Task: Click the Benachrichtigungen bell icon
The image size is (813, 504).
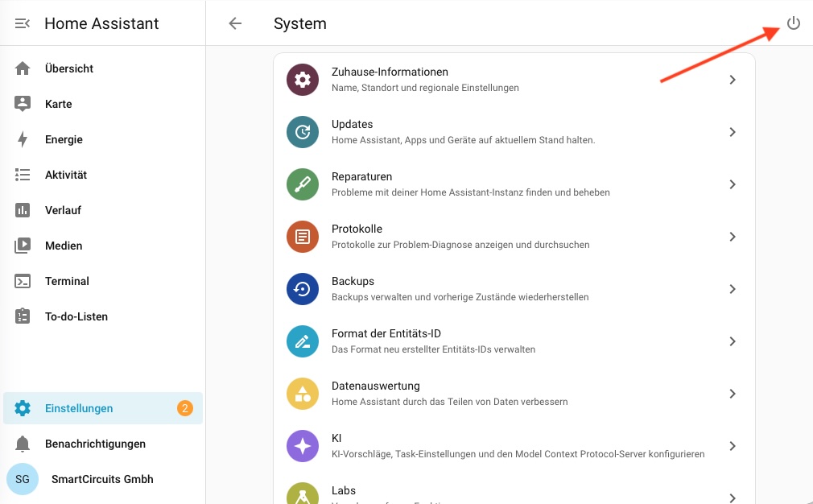Action: [x=23, y=444]
